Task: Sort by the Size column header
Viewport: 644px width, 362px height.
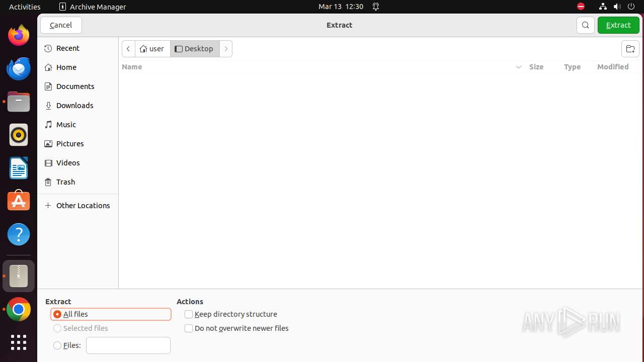Action: click(x=536, y=67)
